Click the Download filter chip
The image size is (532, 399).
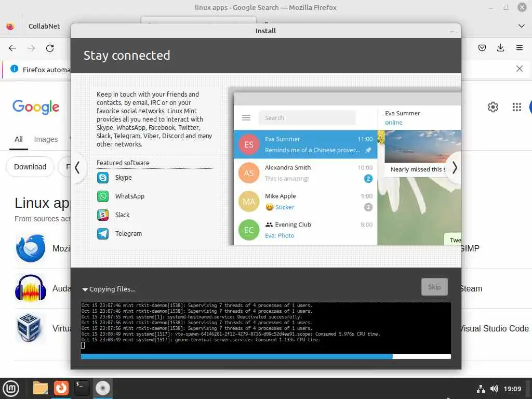[30, 167]
